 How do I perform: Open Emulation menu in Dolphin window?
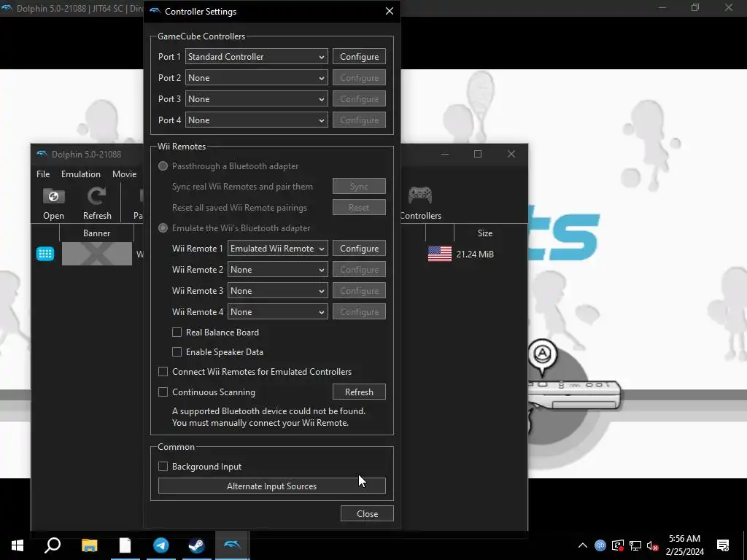point(80,174)
